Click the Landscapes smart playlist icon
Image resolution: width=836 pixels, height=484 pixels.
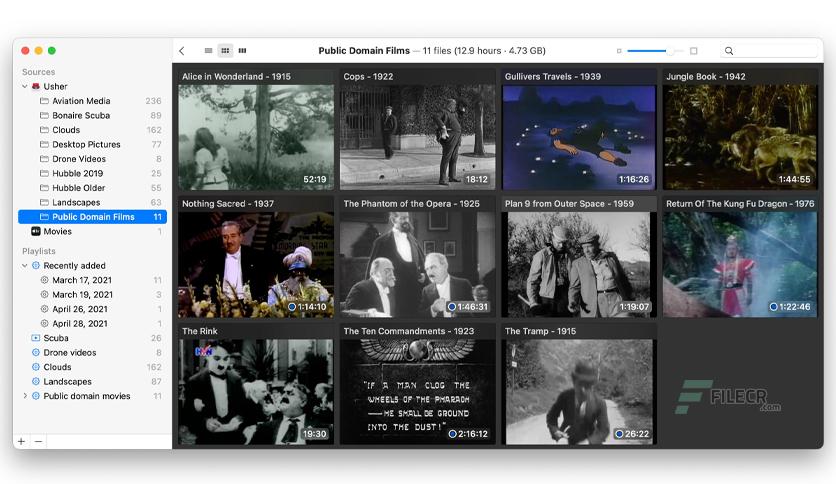36,382
